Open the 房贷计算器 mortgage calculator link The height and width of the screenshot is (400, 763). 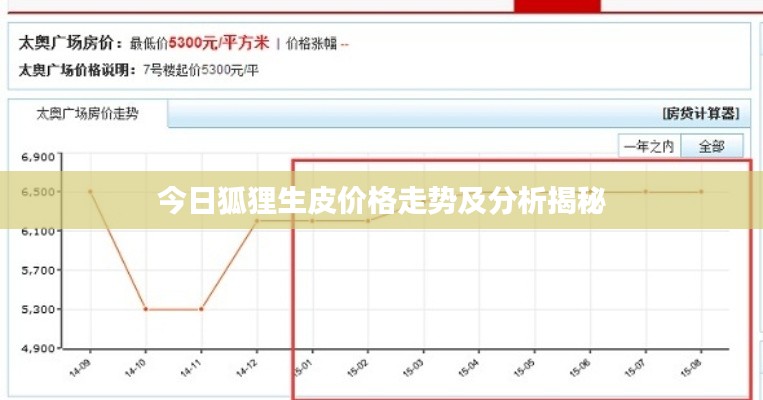click(x=702, y=113)
